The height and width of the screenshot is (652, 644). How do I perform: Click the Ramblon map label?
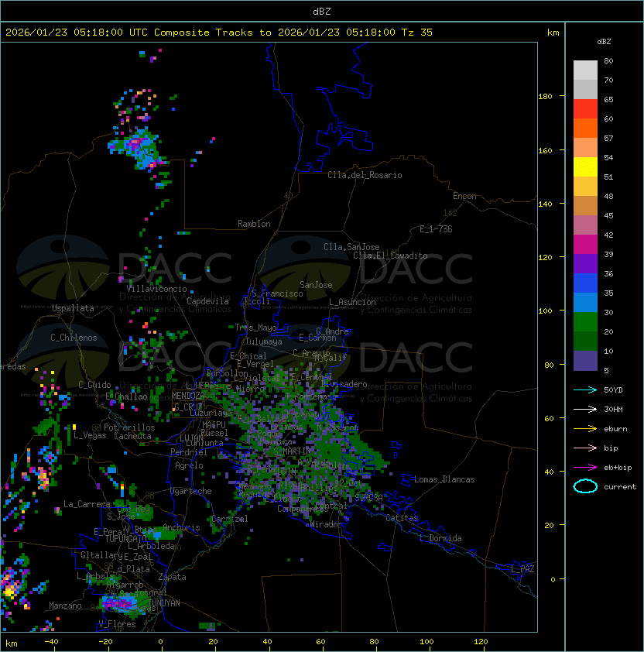pyautogui.click(x=254, y=224)
